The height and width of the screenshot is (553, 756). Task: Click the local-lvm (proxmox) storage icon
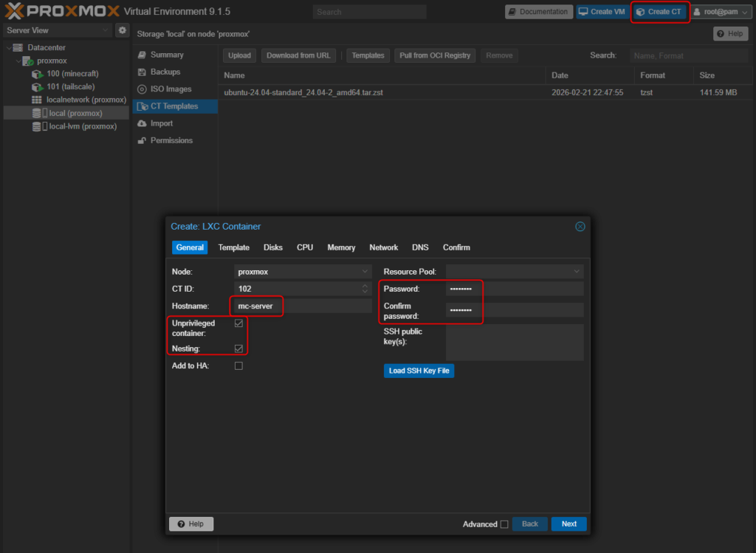pos(37,126)
